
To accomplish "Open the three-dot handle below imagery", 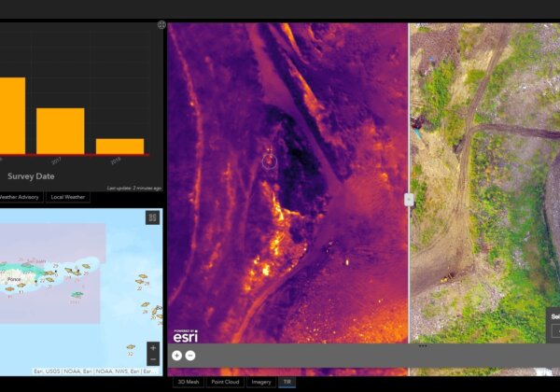I will [422, 346].
